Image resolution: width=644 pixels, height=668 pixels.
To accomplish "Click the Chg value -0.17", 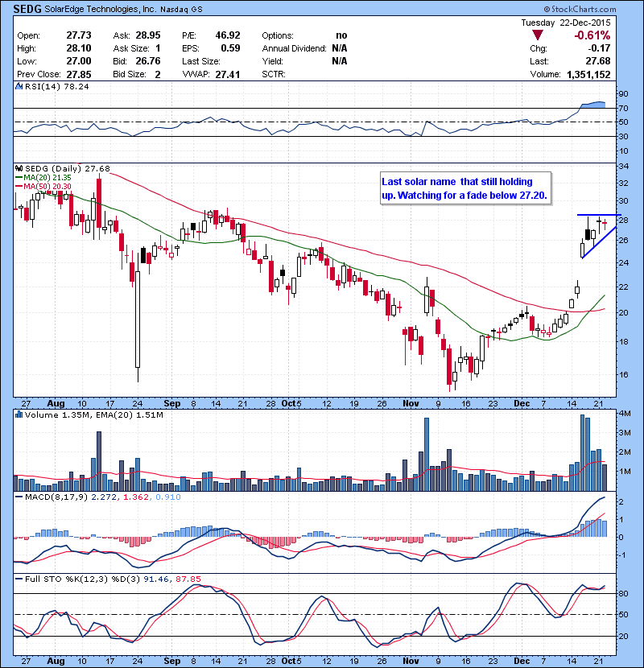I will 599,48.
